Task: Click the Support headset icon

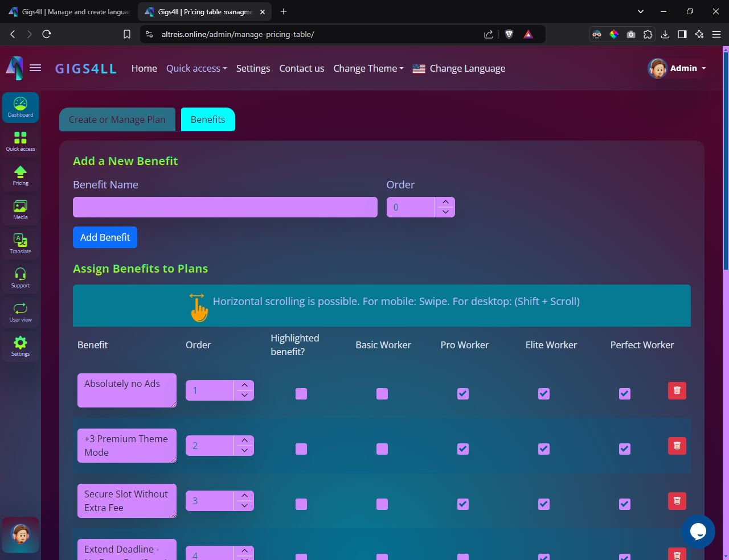Action: click(21, 278)
